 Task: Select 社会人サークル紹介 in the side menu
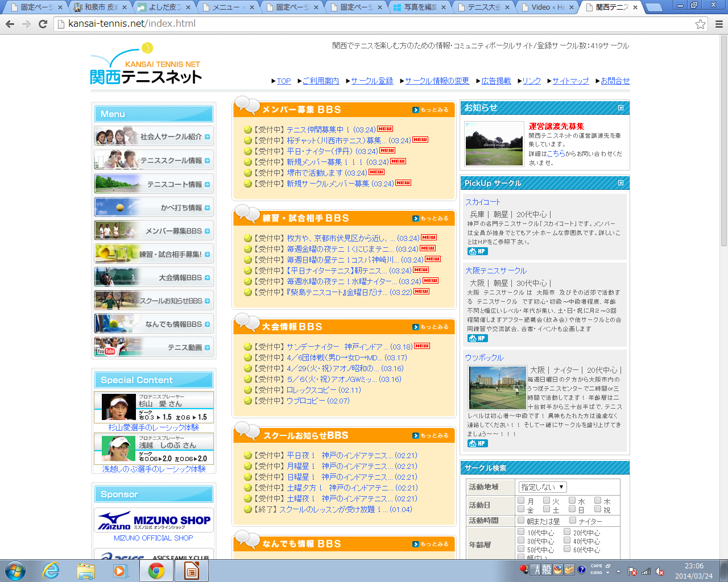tap(154, 137)
